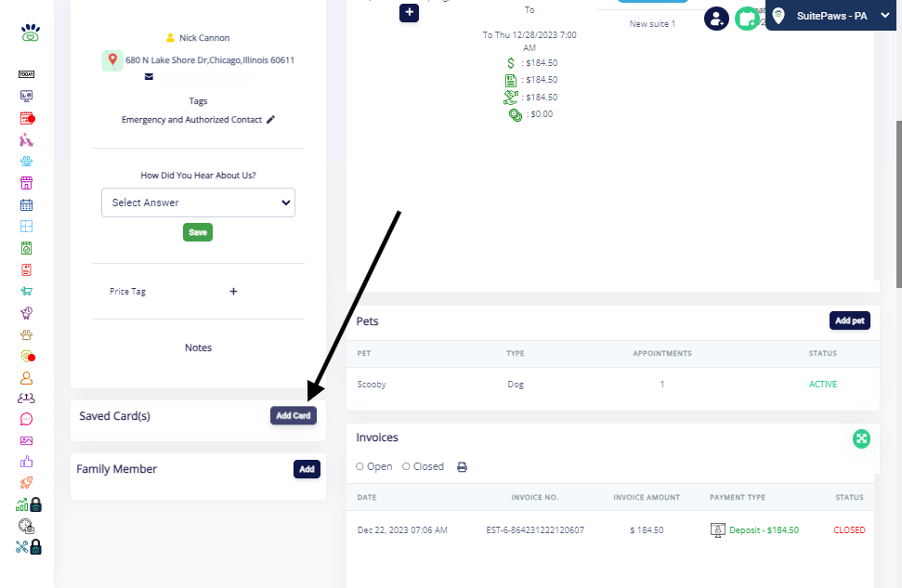Click the Scooby pet row

click(613, 385)
